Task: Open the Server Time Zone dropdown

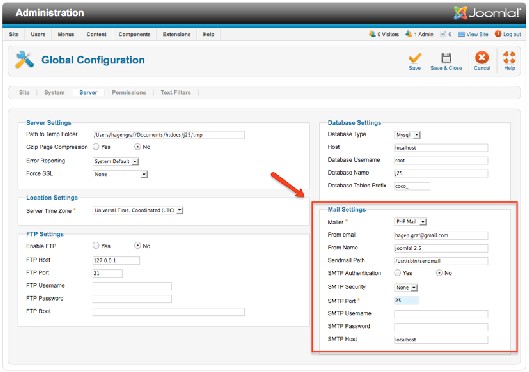Action: [x=138, y=210]
